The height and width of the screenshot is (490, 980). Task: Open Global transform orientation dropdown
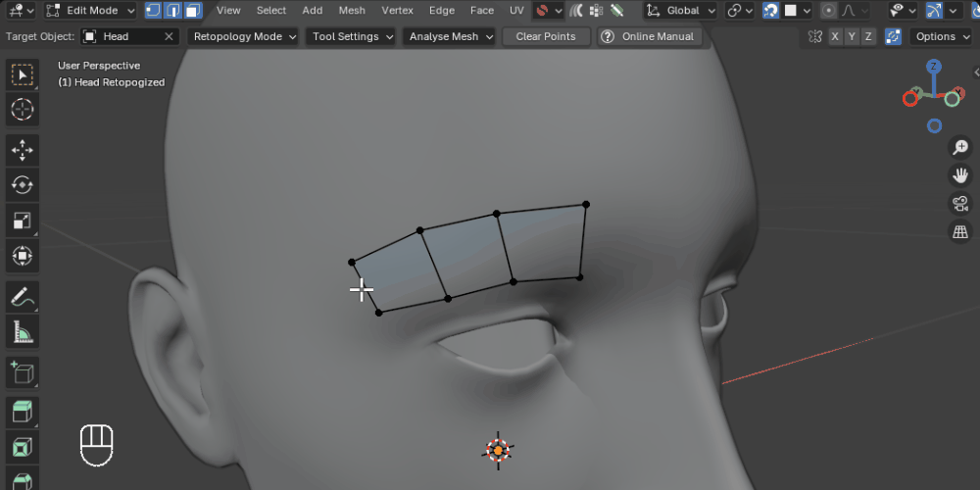tap(680, 10)
